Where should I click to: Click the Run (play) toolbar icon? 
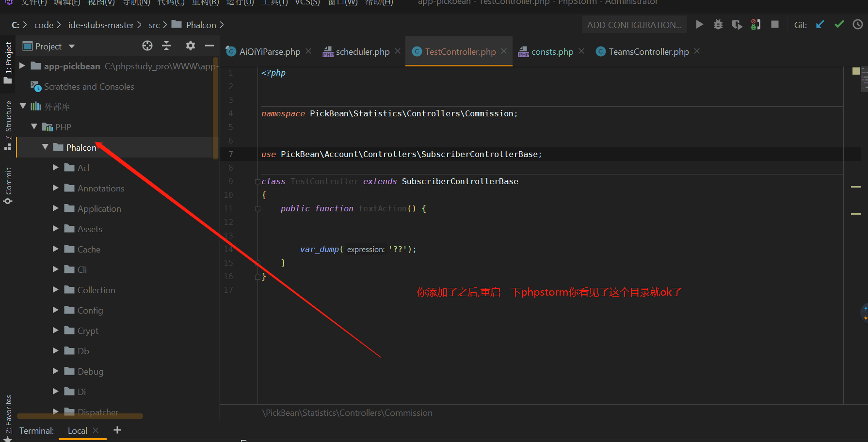699,24
